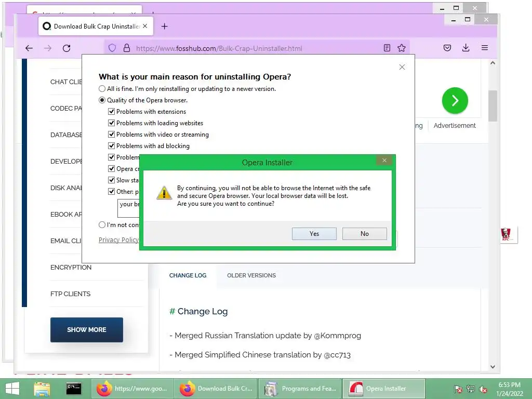Click the muted volume tray icon
532x399 pixels.
(x=483, y=389)
